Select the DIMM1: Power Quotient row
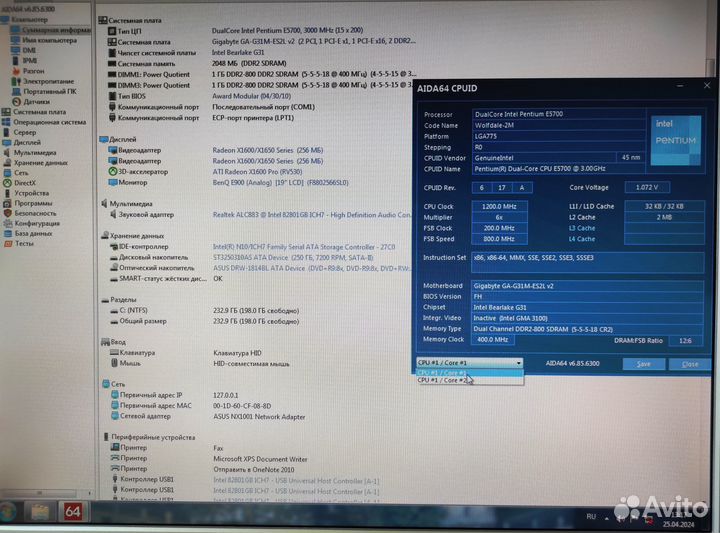720x533 pixels. tap(262, 74)
